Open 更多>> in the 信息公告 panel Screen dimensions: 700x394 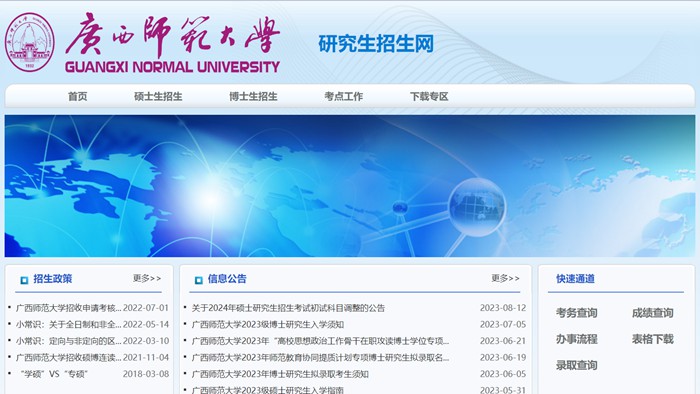click(505, 278)
